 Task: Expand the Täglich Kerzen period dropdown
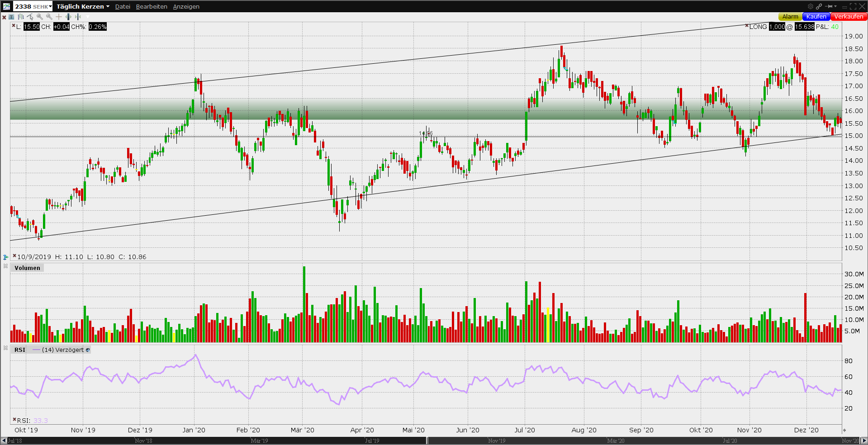click(x=83, y=6)
